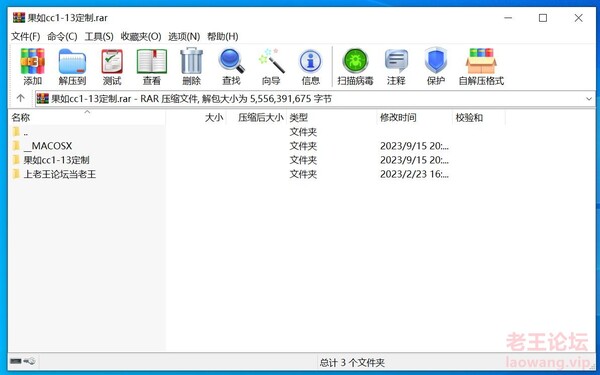
Task: Open the 查看 (View) book icon
Action: pyautogui.click(x=152, y=61)
